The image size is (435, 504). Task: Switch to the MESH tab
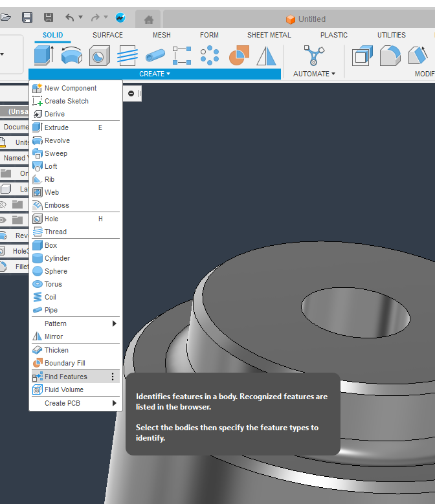(x=162, y=35)
